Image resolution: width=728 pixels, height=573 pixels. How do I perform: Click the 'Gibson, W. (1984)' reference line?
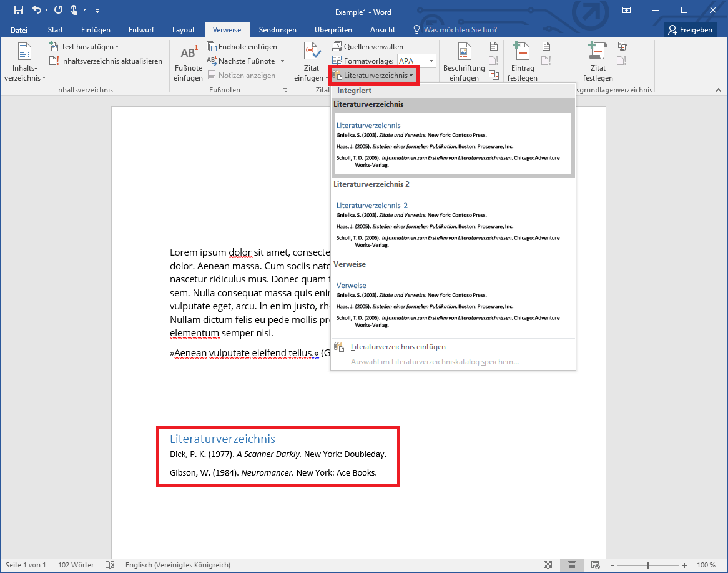click(x=273, y=472)
